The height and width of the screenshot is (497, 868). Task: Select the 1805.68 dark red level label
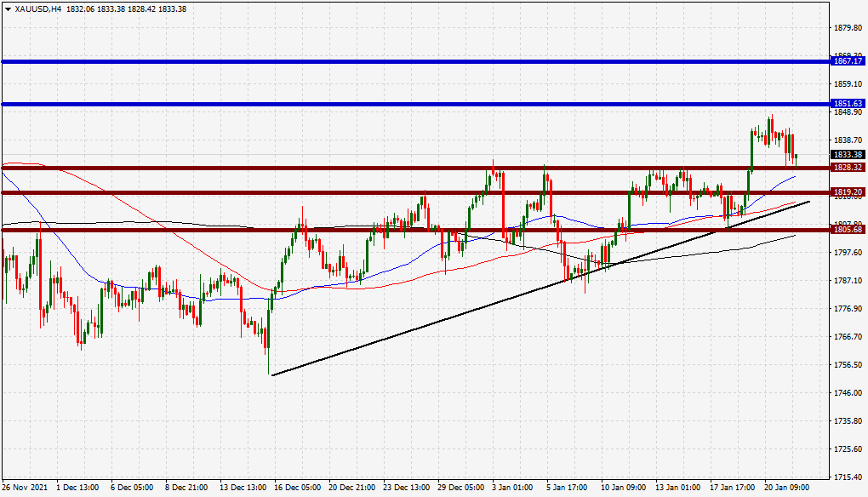click(848, 229)
